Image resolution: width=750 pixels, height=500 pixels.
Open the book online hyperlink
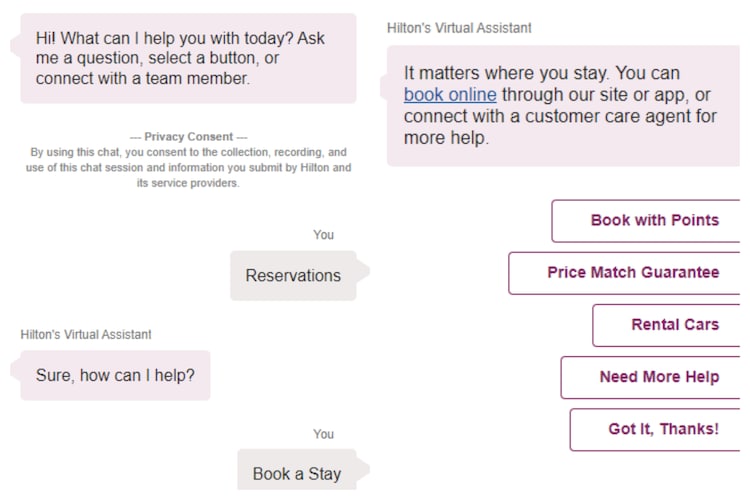pyautogui.click(x=450, y=95)
